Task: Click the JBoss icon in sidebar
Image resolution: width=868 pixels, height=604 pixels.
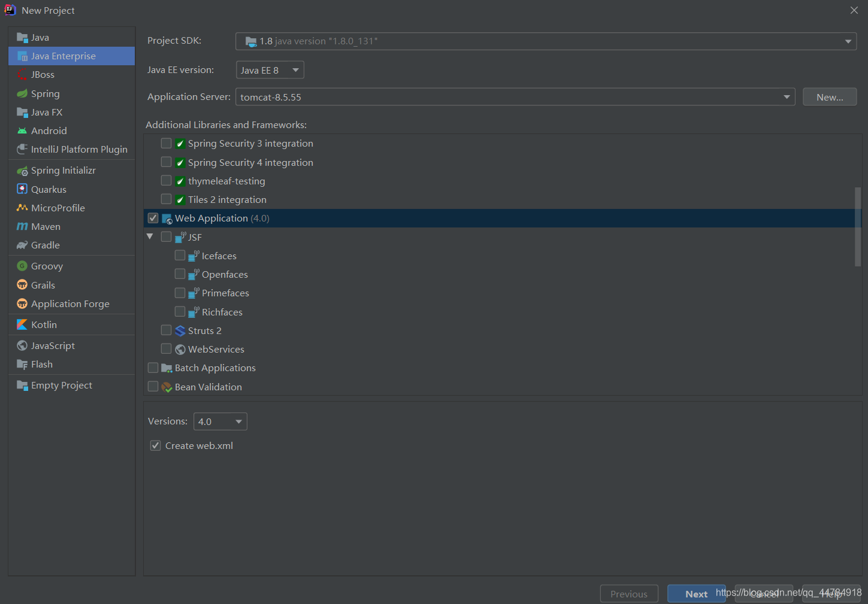Action: pos(22,75)
